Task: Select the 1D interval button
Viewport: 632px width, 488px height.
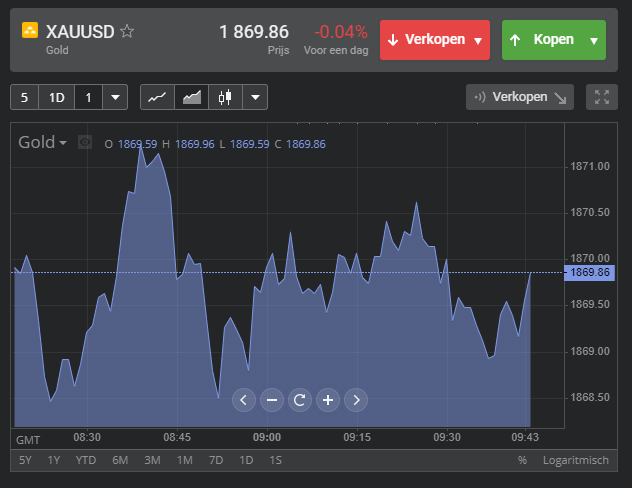Action: pyautogui.click(x=56, y=97)
